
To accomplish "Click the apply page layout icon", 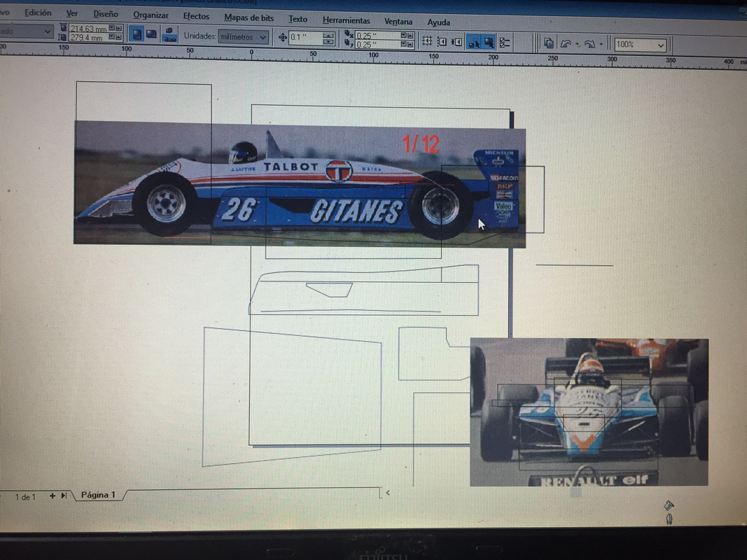I will [169, 35].
